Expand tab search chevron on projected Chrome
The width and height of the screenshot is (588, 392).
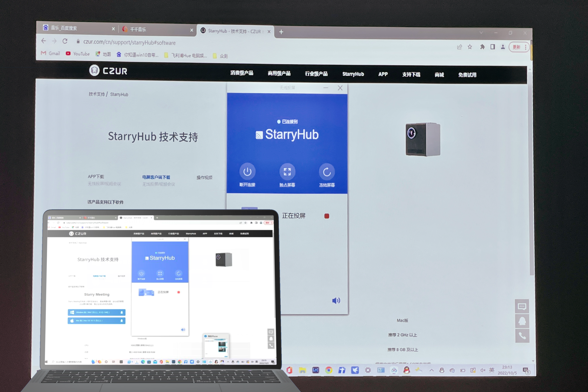click(481, 33)
